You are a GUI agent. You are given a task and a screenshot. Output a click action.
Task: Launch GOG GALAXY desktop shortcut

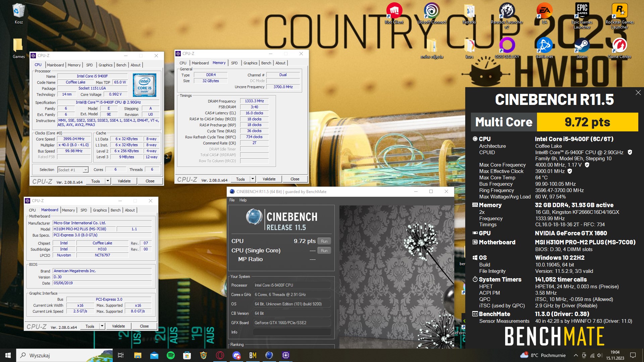[x=507, y=48]
